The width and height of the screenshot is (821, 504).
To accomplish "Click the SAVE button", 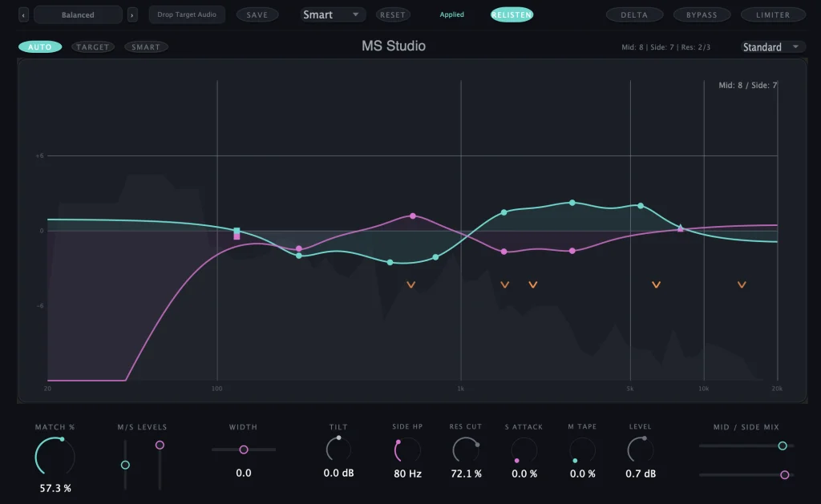I will coord(257,14).
